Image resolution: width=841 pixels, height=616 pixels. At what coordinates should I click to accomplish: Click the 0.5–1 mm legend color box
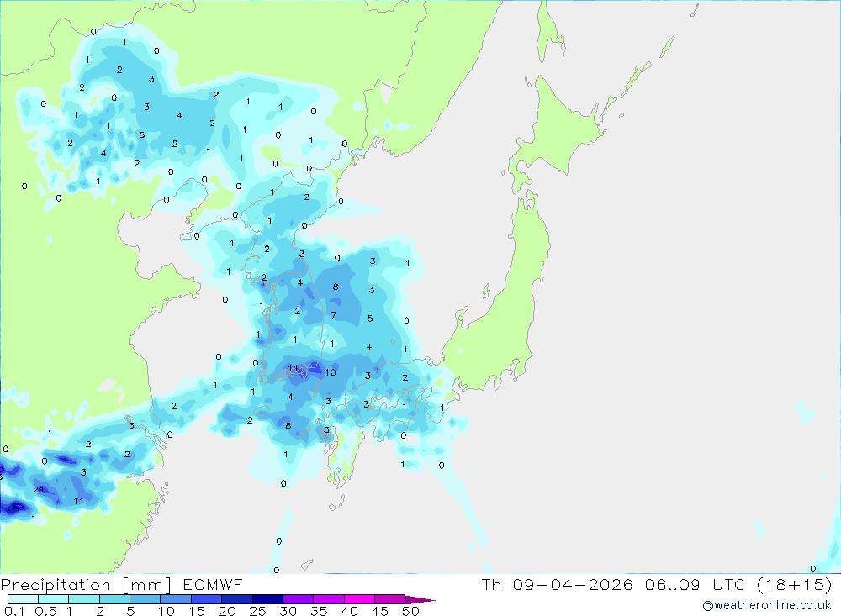[53, 599]
